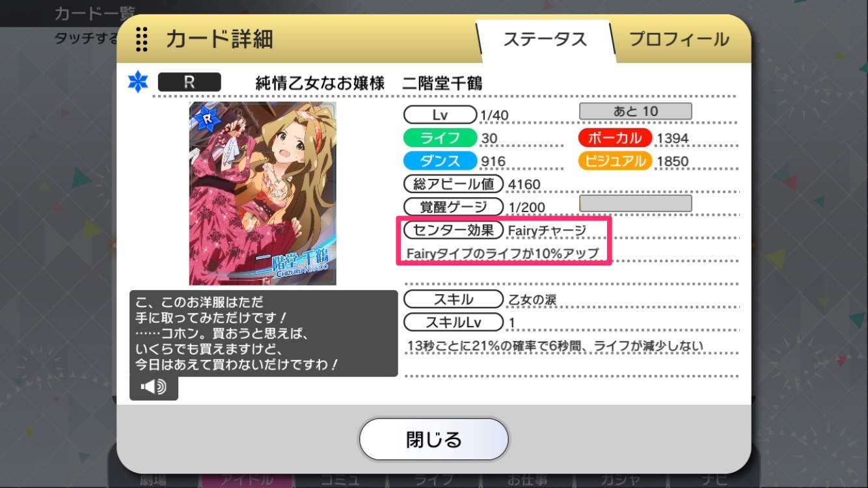
Task: Click the 閉じる button
Action: click(x=434, y=439)
